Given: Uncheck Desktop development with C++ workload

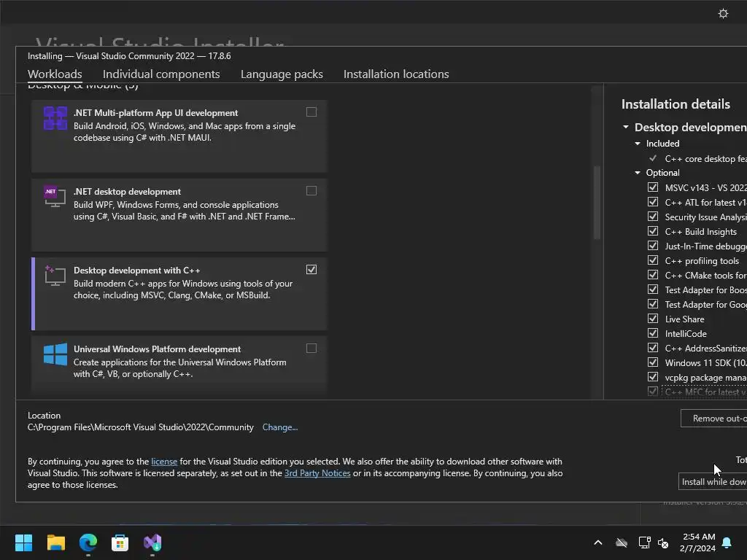Looking at the screenshot, I should click(311, 270).
